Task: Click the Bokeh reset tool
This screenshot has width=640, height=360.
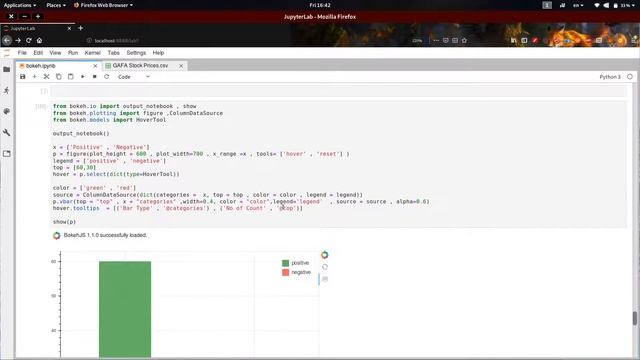Action: (x=324, y=267)
